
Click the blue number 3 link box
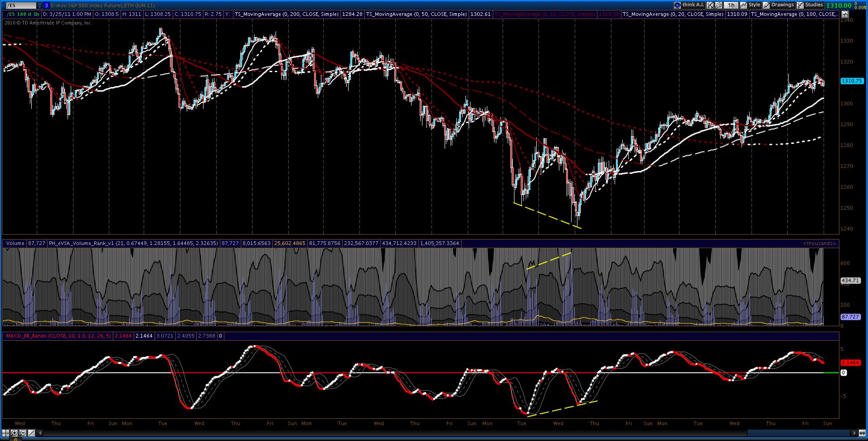pos(46,5)
